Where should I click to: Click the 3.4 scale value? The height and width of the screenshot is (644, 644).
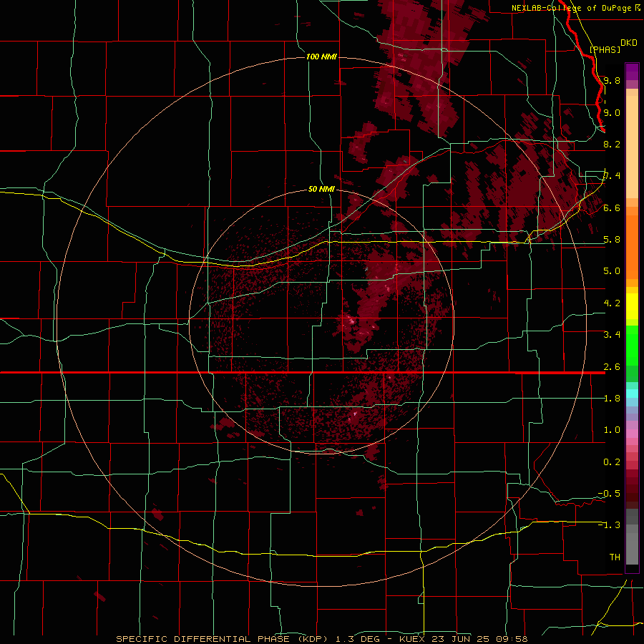point(612,335)
